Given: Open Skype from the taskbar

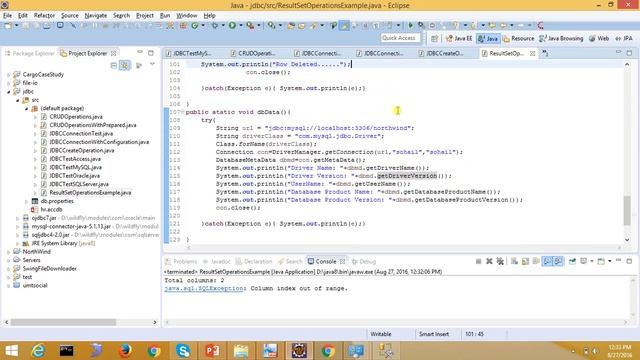Looking at the screenshot, I should (183, 351).
